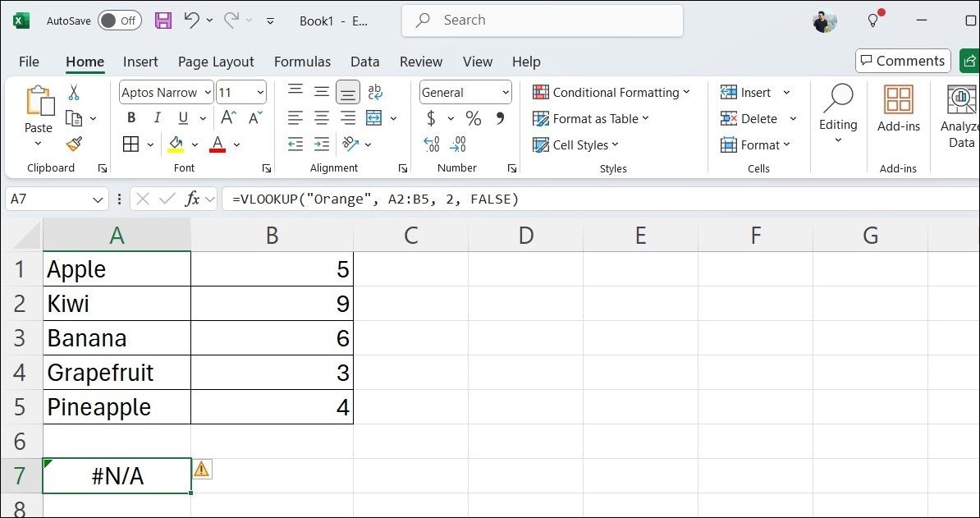The image size is (980, 518).
Task: Click the Insert Function fx icon
Action: pyautogui.click(x=193, y=199)
